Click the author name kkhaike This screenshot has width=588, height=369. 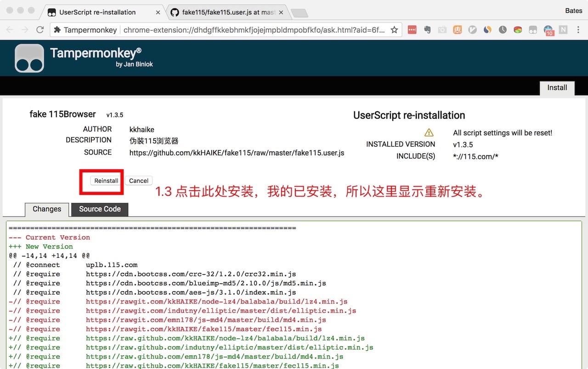(142, 130)
